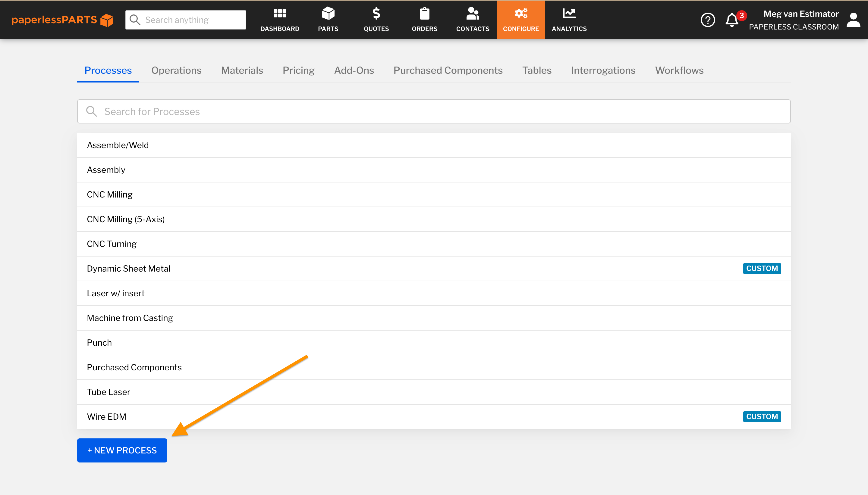Click the + NEW PROCESS button

click(122, 450)
